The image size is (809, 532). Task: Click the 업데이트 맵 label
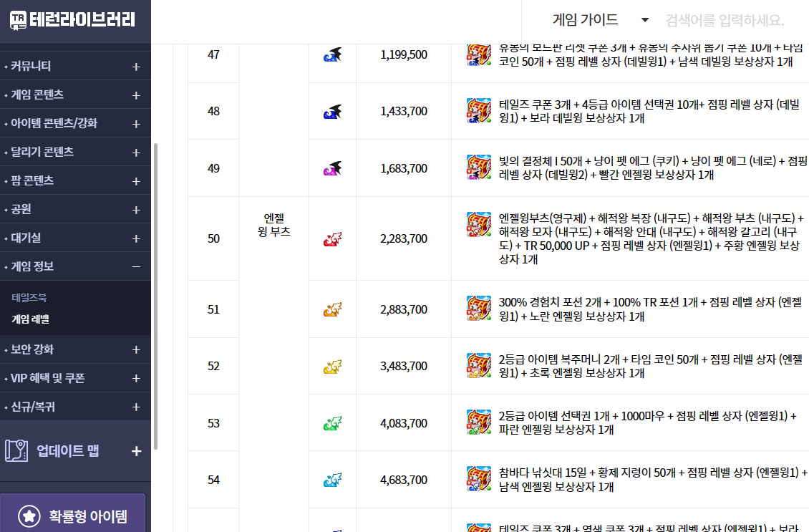67,451
